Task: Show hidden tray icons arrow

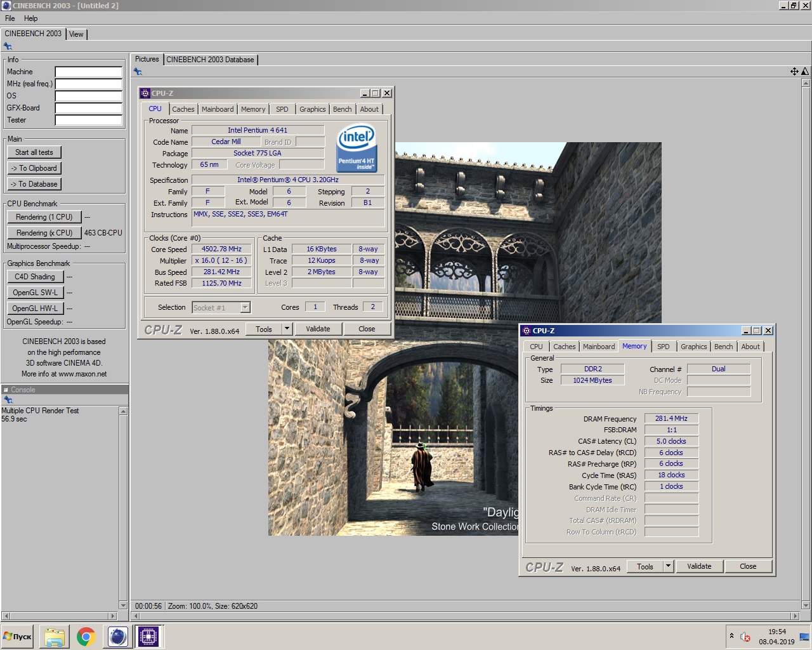Action: point(731,636)
